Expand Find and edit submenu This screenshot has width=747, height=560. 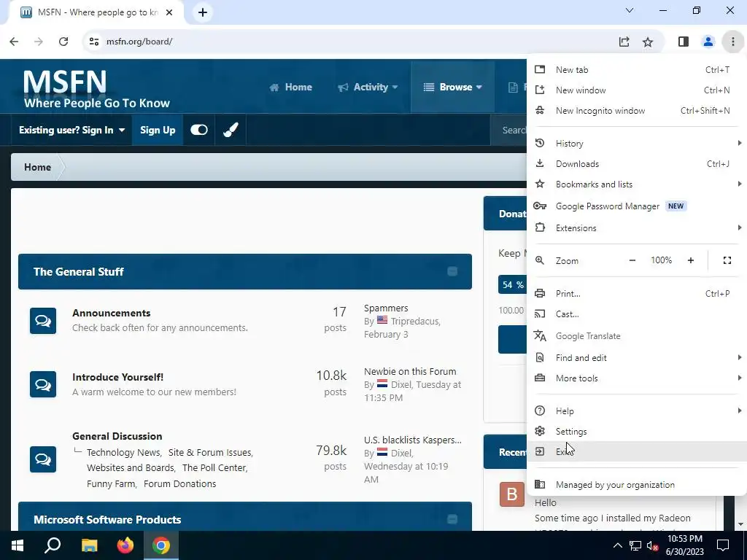(x=636, y=358)
